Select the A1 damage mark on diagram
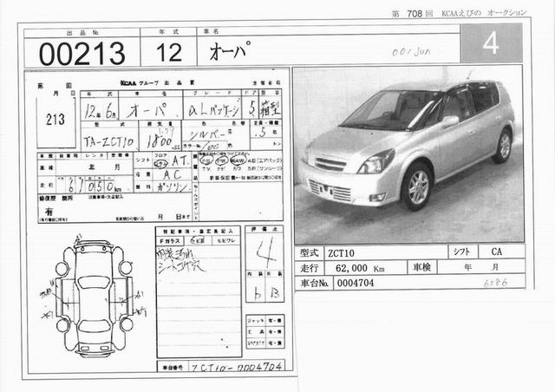The image size is (555, 392). [139, 294]
